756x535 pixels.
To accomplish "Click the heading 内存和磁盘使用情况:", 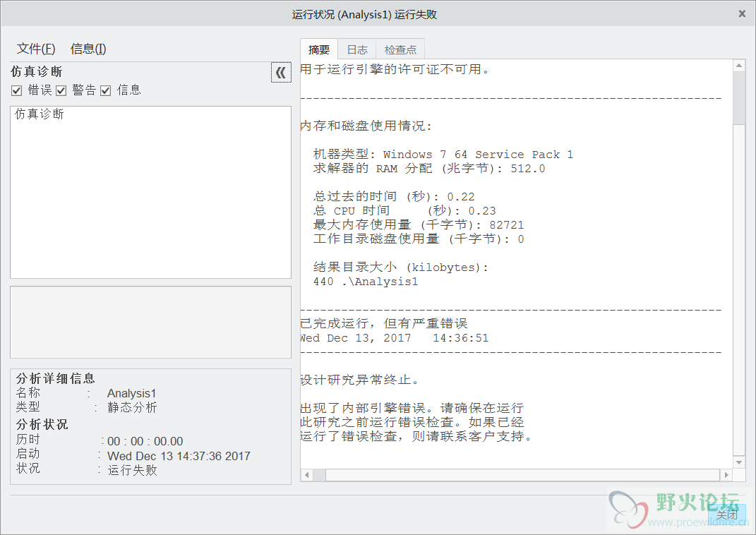I will [366, 126].
